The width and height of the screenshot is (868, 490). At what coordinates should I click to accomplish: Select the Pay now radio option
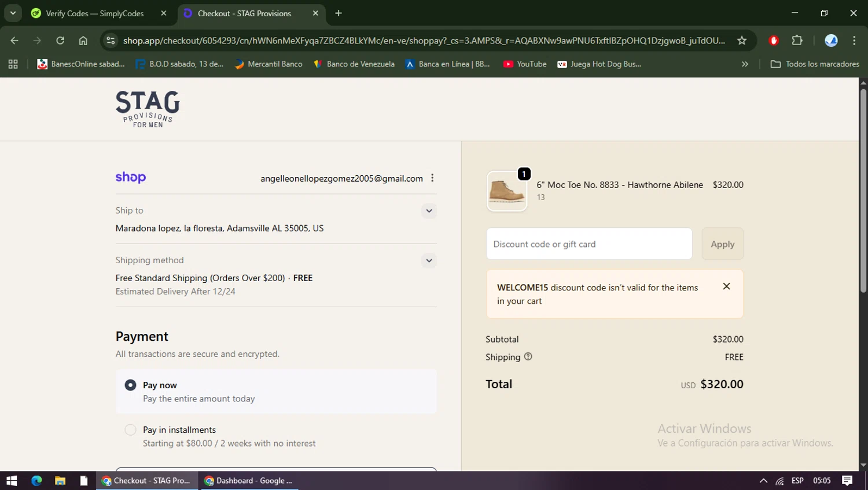(x=131, y=385)
